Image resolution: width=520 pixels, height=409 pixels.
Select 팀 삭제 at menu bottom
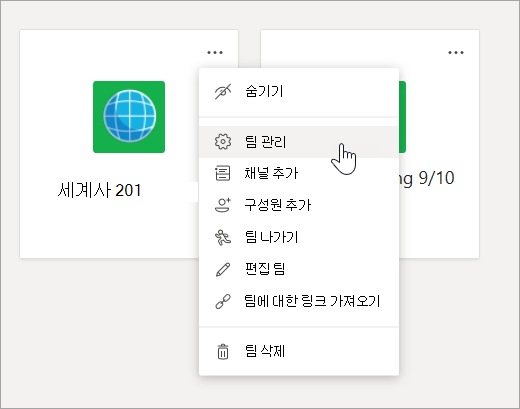point(299,351)
